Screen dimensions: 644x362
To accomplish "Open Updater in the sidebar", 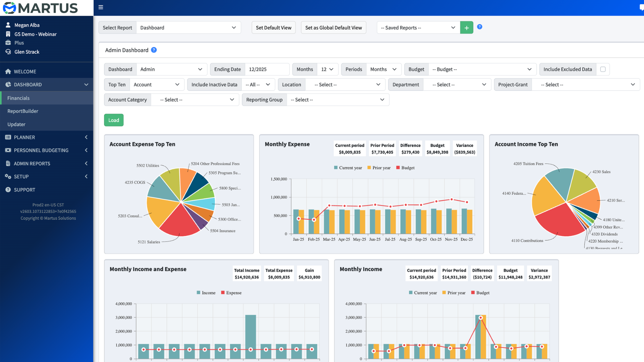I will point(47,124).
